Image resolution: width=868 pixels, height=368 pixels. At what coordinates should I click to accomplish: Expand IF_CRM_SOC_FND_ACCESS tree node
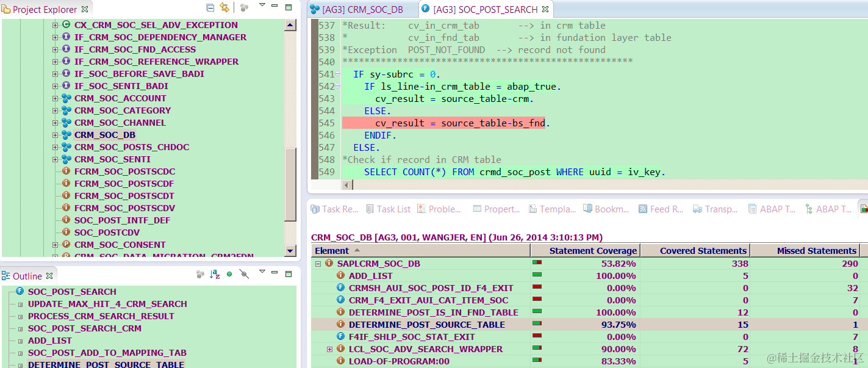(x=55, y=49)
